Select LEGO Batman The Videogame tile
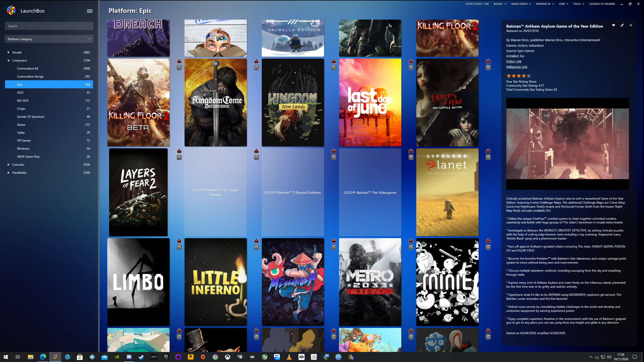 [x=370, y=192]
